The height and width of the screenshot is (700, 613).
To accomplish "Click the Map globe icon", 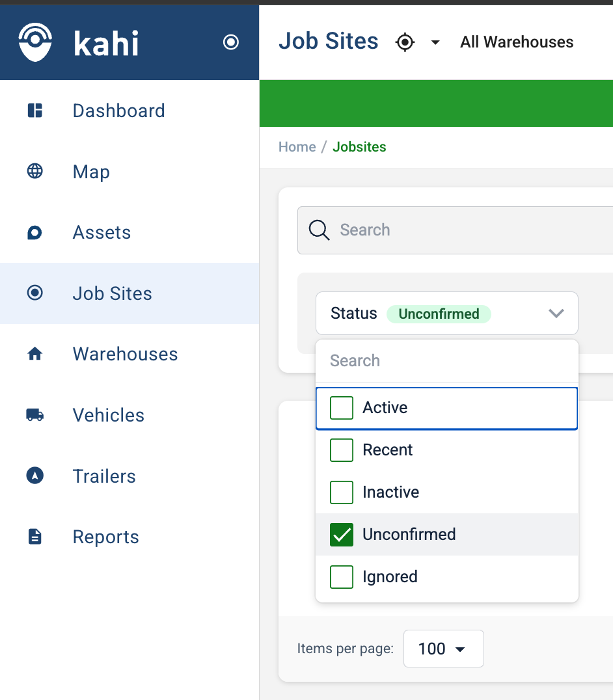I will click(x=35, y=171).
